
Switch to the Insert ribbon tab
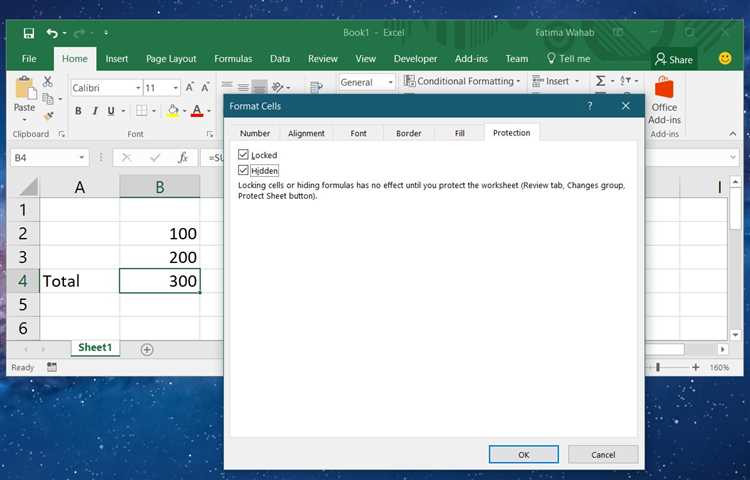[x=117, y=58]
